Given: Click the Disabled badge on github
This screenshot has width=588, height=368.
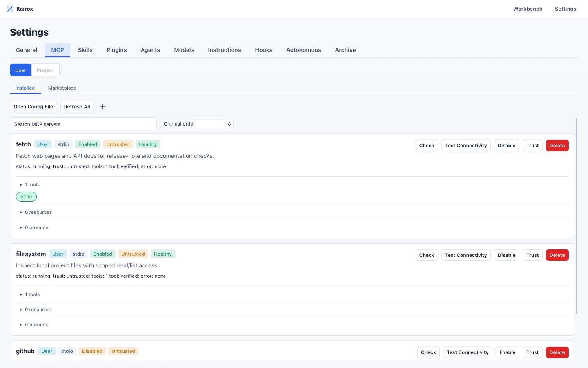Looking at the screenshot, I should (x=92, y=351).
